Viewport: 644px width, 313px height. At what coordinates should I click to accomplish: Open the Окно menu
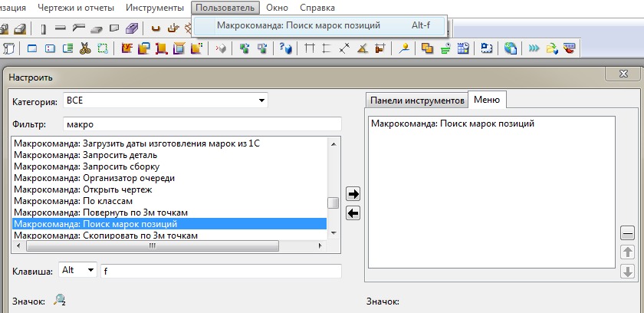point(277,8)
